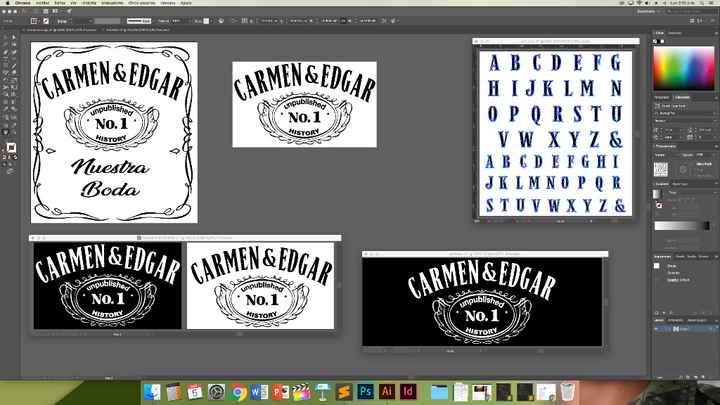Open Adobe InDesign from the dock
This screenshot has width=720, height=405.
click(x=408, y=392)
